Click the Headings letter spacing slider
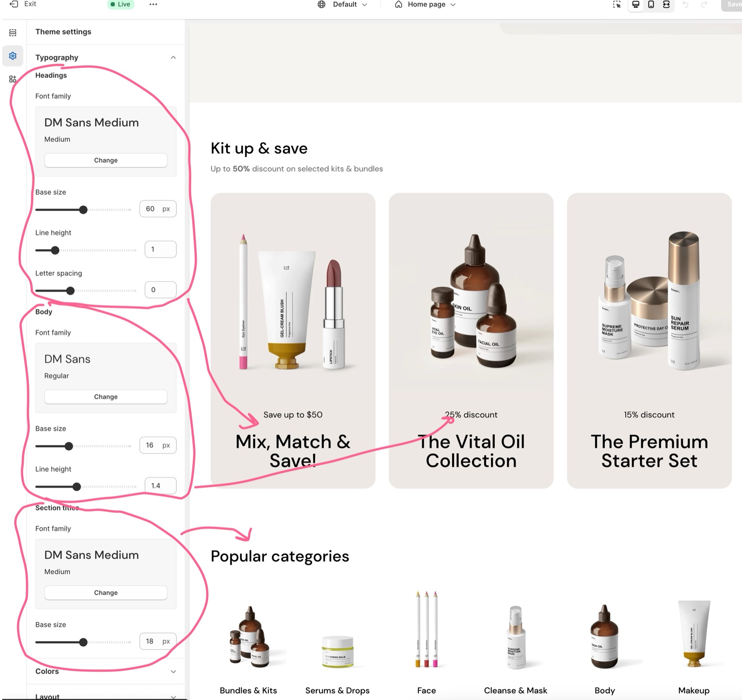Screen dimensions: 742x700 (x=86, y=291)
